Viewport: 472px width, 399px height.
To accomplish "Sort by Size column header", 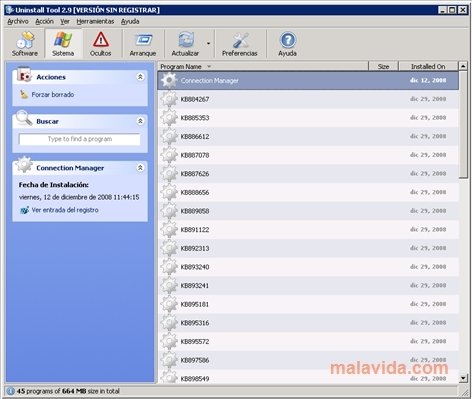I will click(x=383, y=66).
